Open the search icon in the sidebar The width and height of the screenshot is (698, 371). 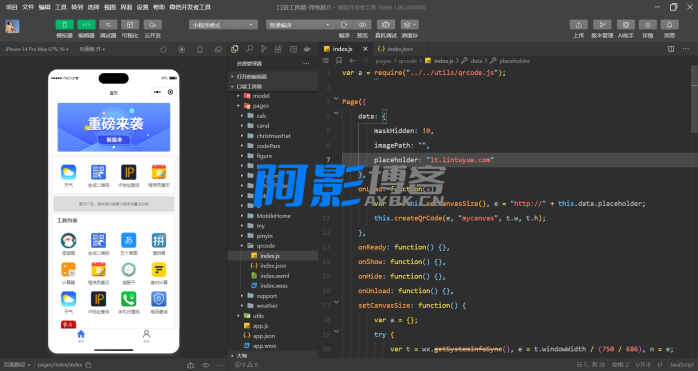click(x=250, y=49)
